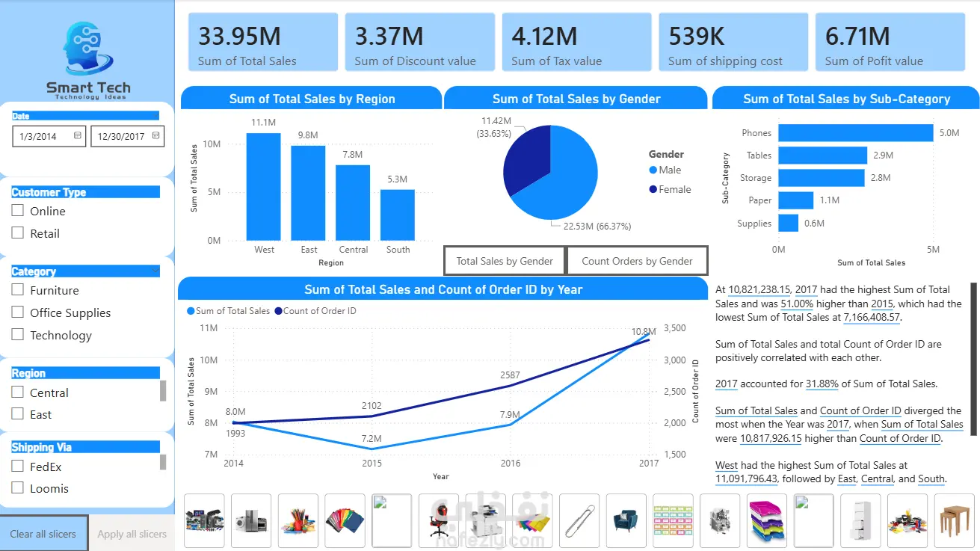This screenshot has height=551, width=980.
Task: Click the electronics accessories product thumbnail
Action: point(204,520)
